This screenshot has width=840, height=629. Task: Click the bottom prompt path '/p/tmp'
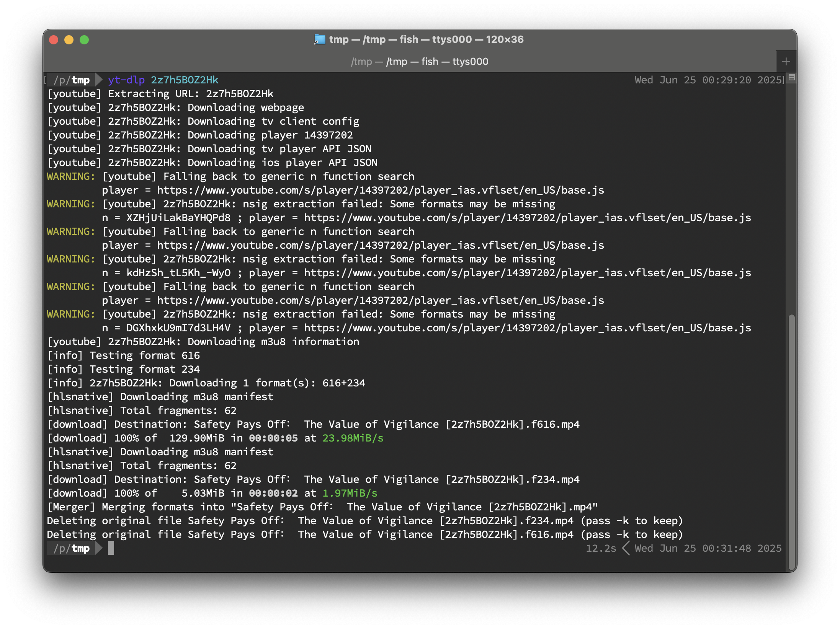click(72, 548)
